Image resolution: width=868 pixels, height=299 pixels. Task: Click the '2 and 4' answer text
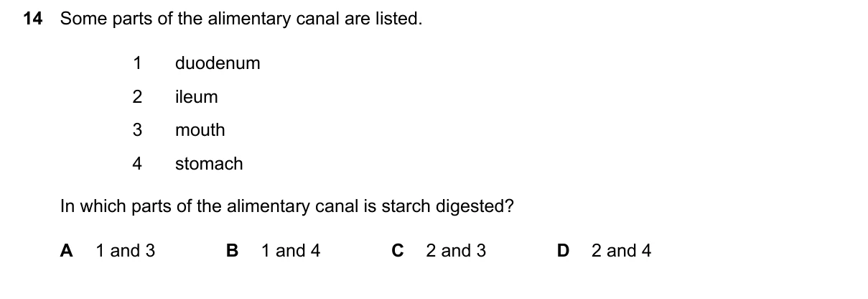pyautogui.click(x=622, y=251)
